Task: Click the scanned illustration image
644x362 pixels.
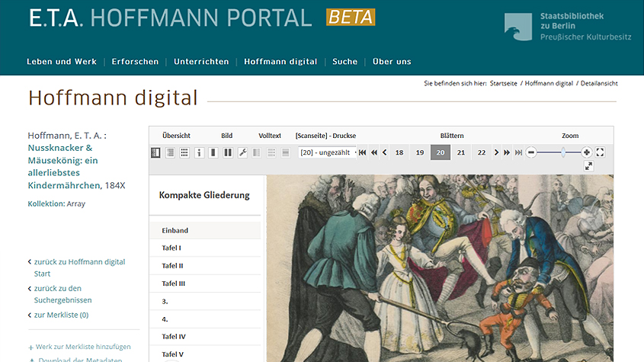Action: click(440, 268)
